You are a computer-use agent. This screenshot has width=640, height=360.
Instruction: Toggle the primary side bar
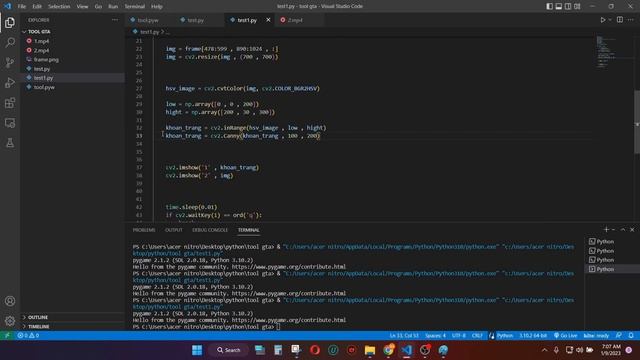coord(549,6)
